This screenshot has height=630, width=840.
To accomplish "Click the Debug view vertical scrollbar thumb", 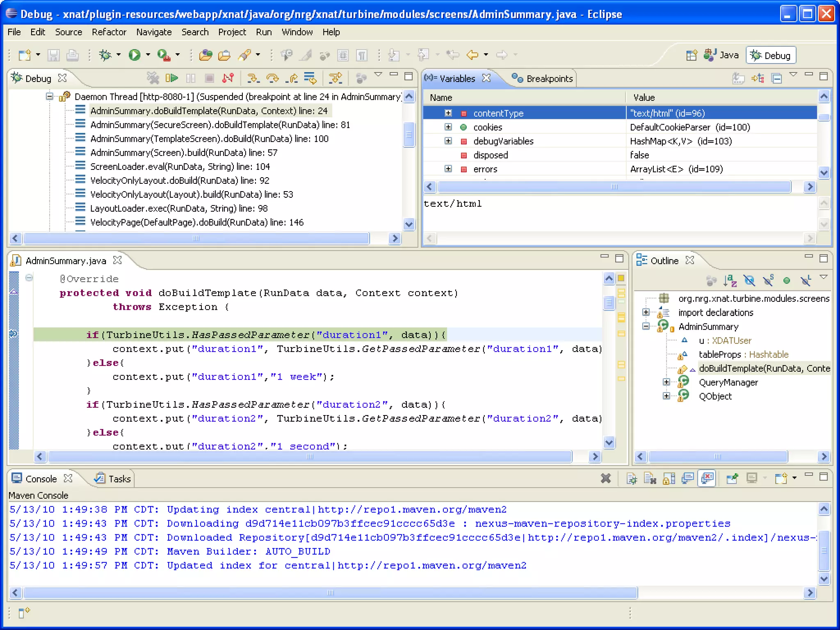I will (x=409, y=135).
